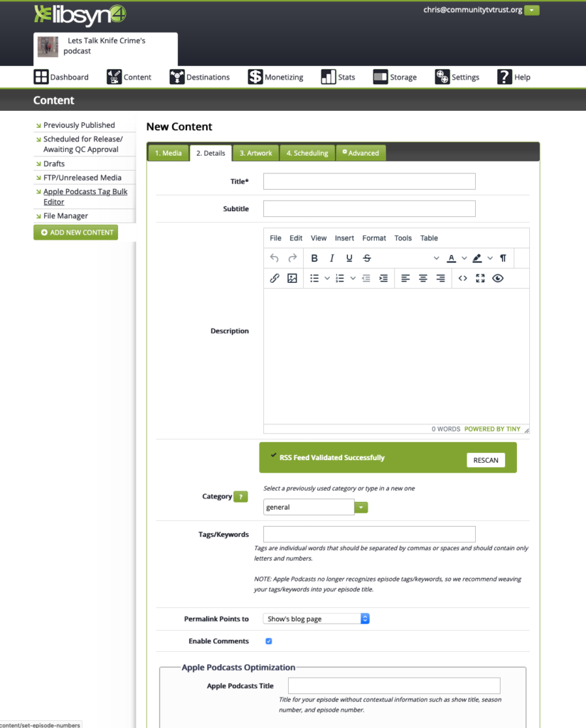Image resolution: width=586 pixels, height=728 pixels.
Task: Expand numbered list style options
Action: pos(353,278)
